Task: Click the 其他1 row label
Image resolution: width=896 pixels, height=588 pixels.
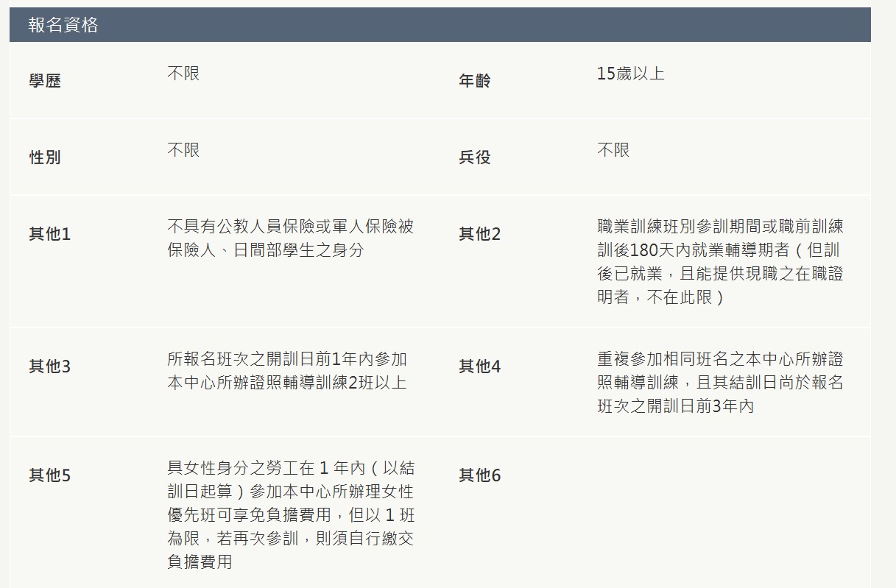Action: (49, 234)
